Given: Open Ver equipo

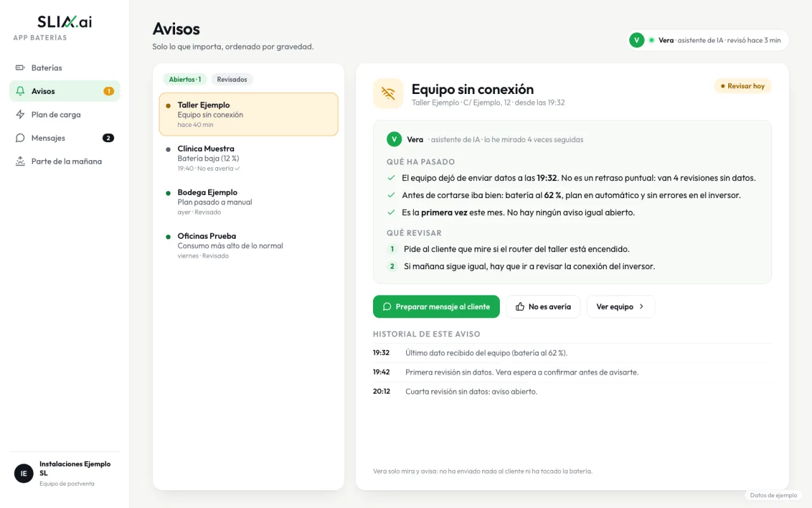Looking at the screenshot, I should (620, 307).
